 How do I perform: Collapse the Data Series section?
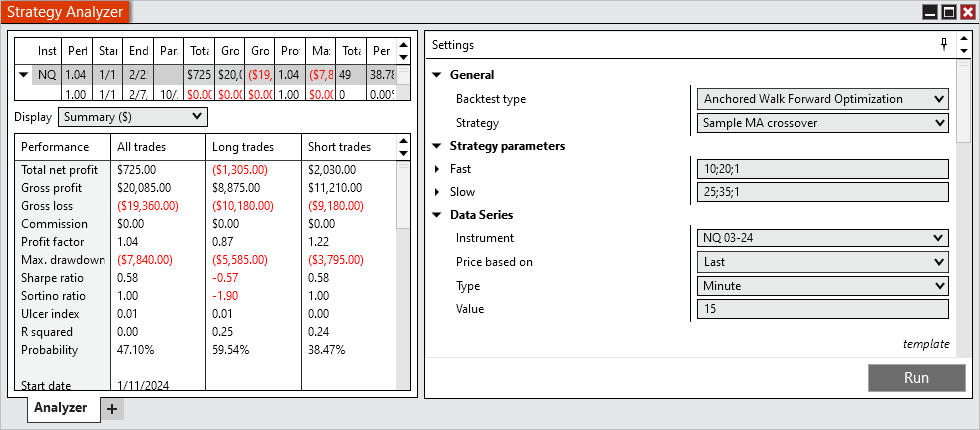(x=437, y=215)
